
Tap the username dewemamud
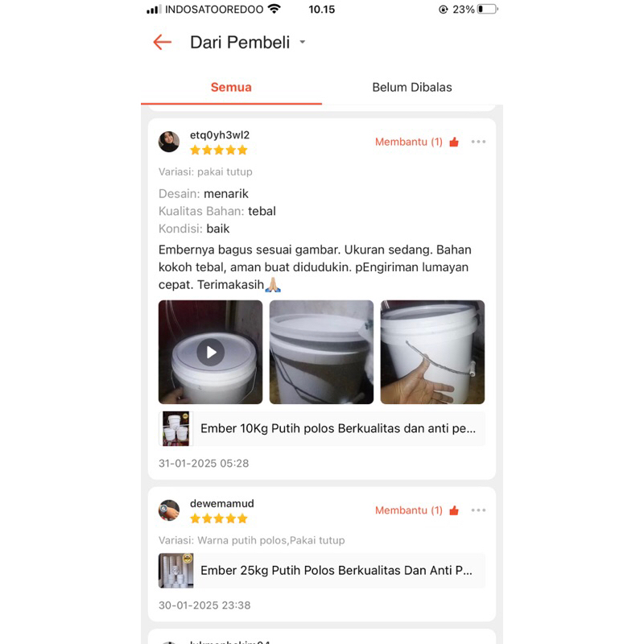(222, 503)
